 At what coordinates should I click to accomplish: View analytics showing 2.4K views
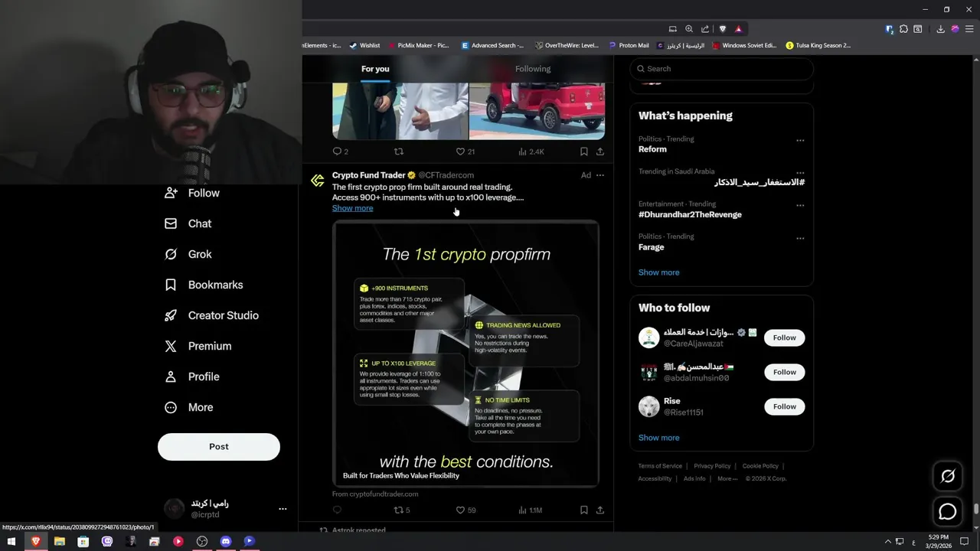(x=531, y=152)
